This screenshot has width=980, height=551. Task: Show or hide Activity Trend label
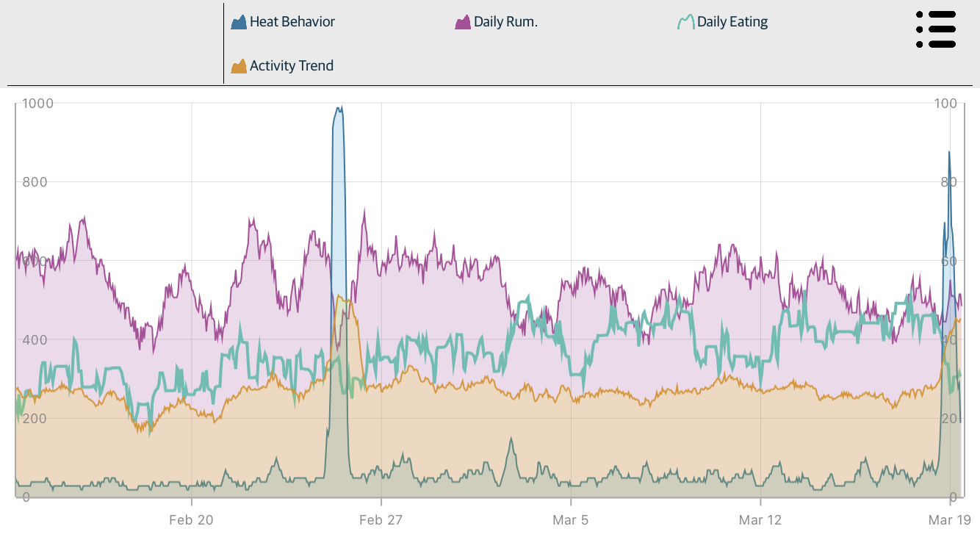pyautogui.click(x=291, y=66)
